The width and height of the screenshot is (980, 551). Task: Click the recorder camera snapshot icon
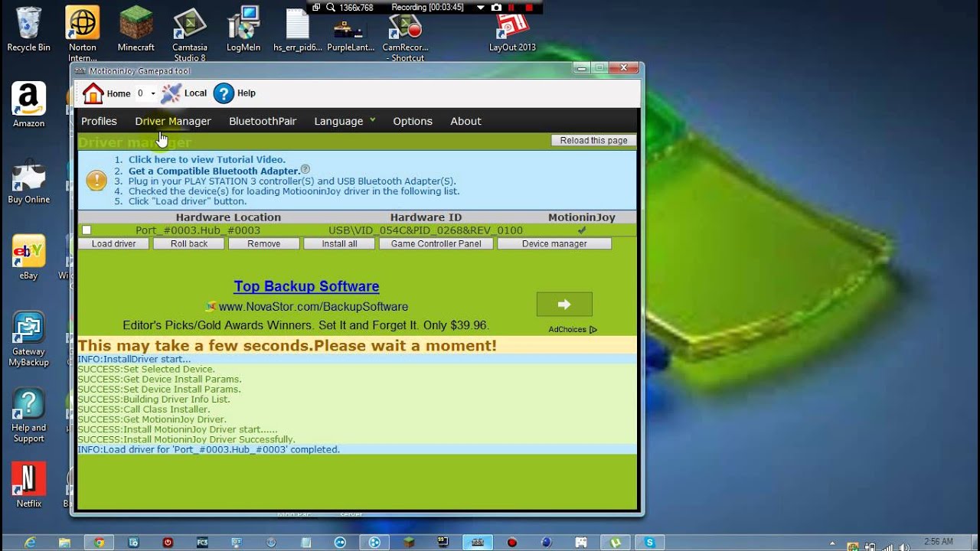[x=496, y=7]
